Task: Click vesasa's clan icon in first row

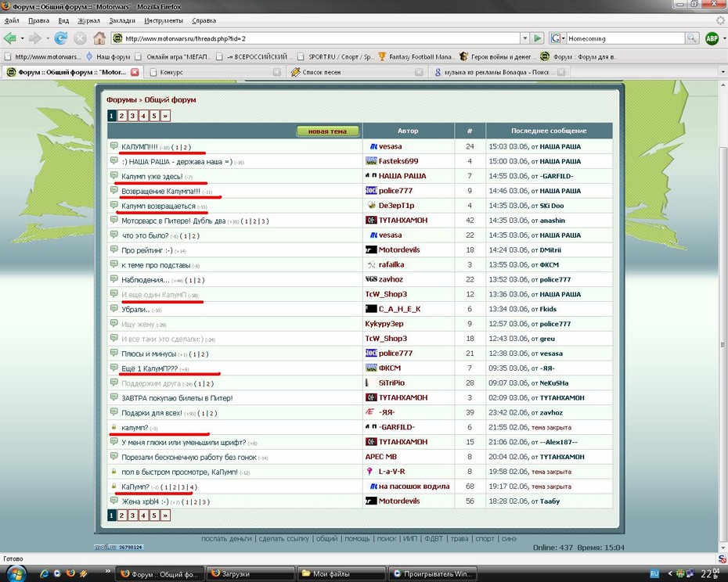Action: coord(373,146)
